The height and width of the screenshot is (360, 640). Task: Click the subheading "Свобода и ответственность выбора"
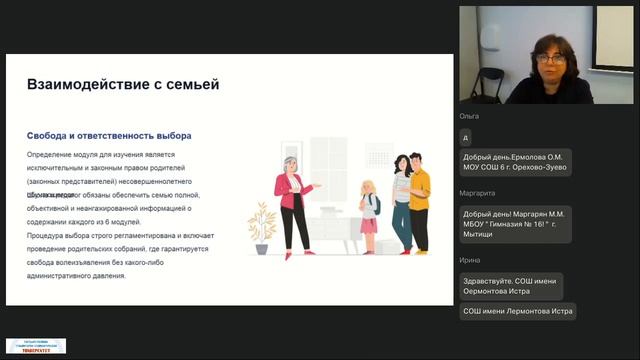(x=109, y=136)
